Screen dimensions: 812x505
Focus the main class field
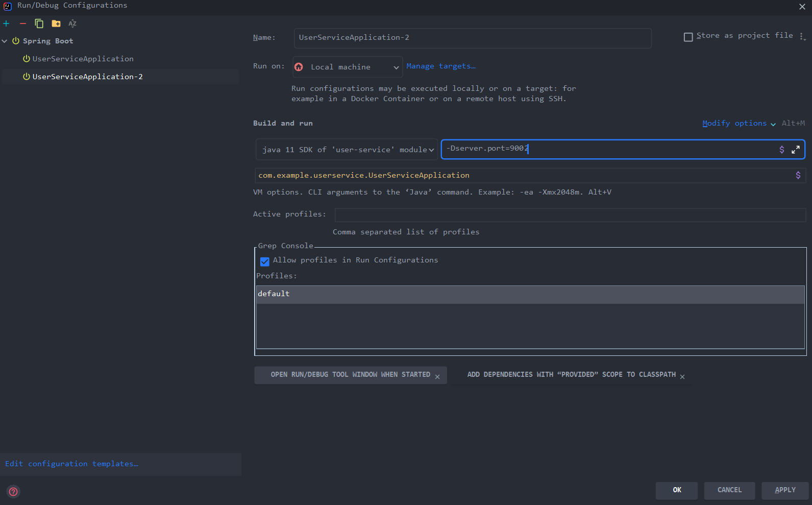530,175
